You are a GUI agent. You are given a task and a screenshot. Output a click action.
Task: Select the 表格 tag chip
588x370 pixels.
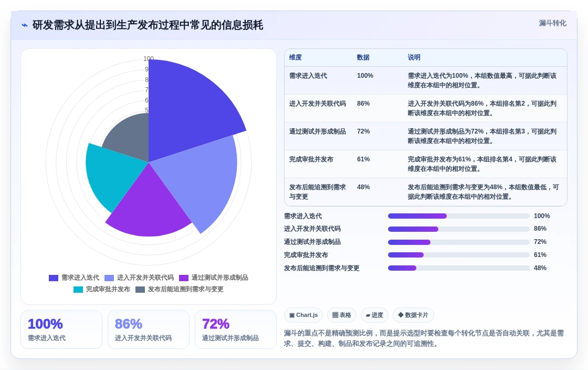342,315
